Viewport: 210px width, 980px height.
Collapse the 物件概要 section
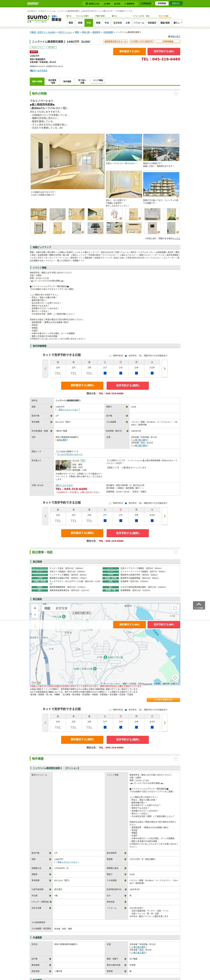[x=176, y=759]
